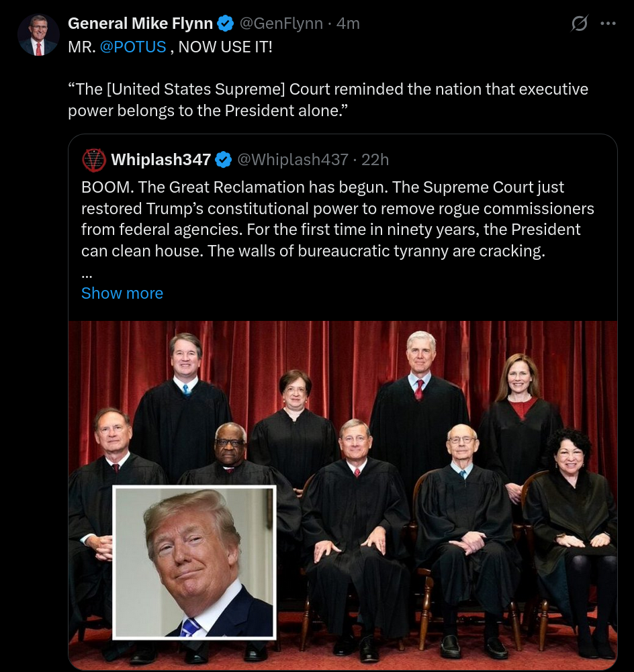634x672 pixels.
Task: Click the quote about executive power belonging to the President
Action: pos(328,100)
